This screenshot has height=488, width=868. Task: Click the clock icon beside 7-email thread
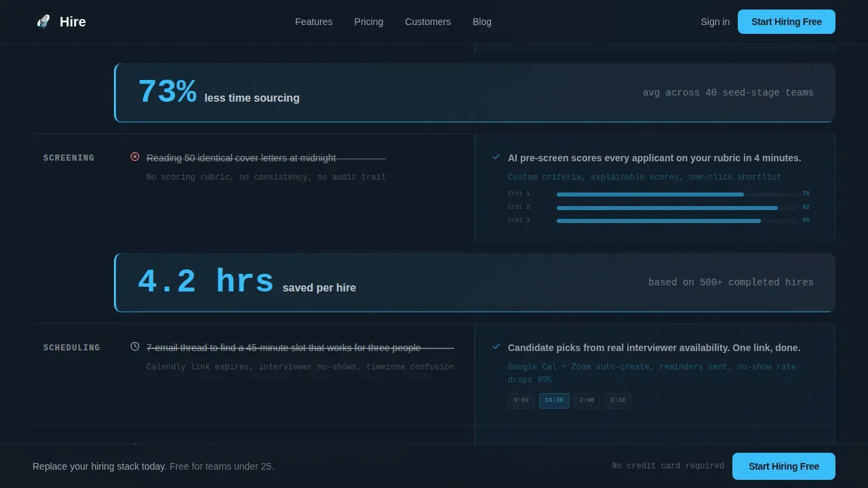tap(135, 346)
